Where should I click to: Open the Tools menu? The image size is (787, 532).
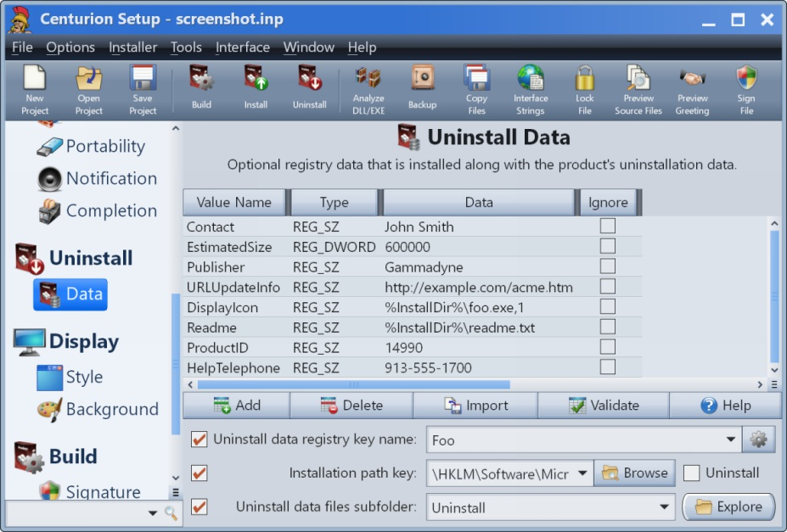coord(186,48)
